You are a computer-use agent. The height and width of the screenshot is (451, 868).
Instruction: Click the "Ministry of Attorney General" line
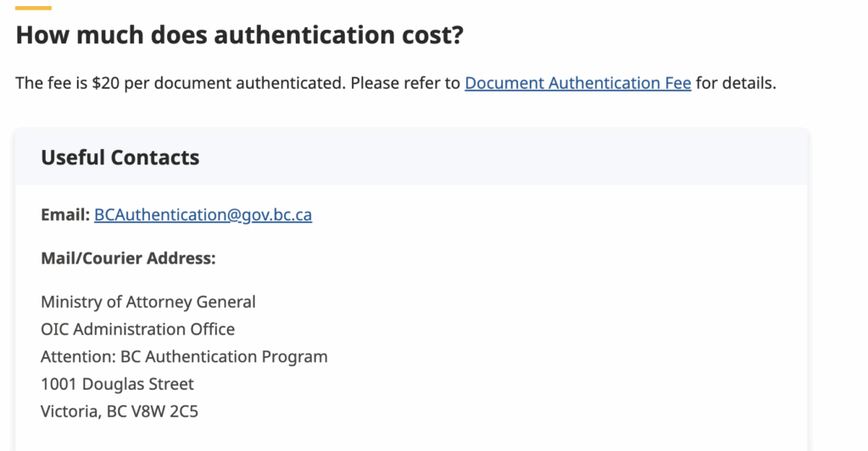[147, 302]
